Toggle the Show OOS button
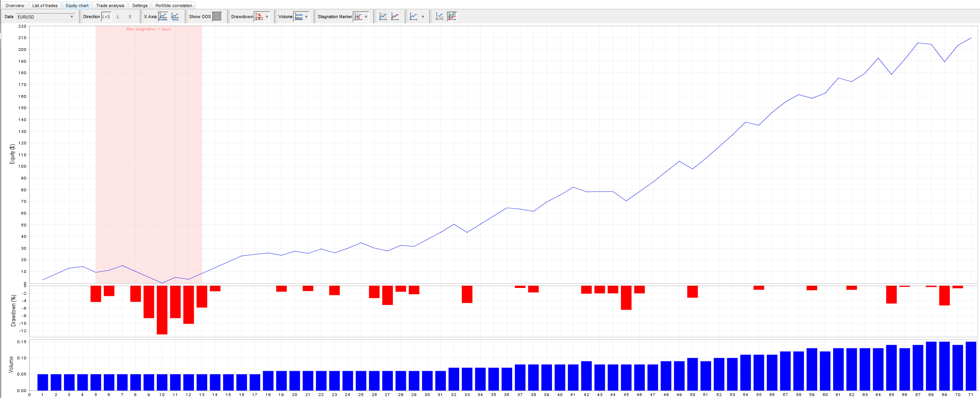Viewport: 980px width, 398px height. point(217,17)
